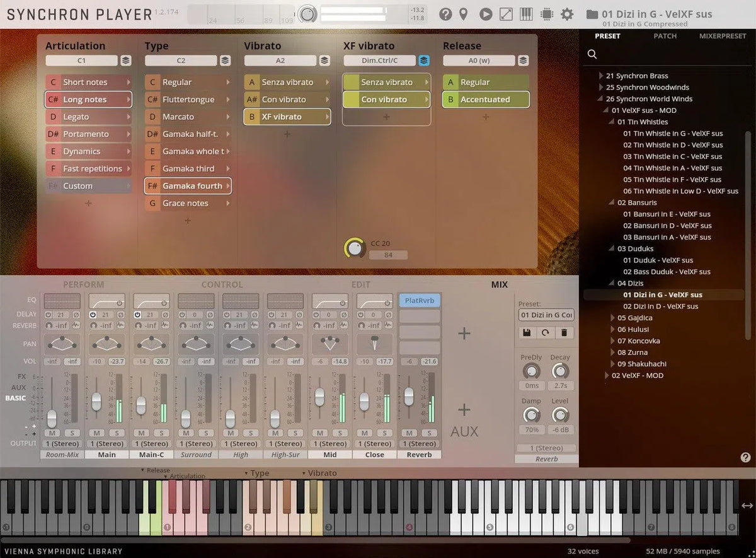
Task: Click the help question mark icon in toolbar
Action: point(445,14)
